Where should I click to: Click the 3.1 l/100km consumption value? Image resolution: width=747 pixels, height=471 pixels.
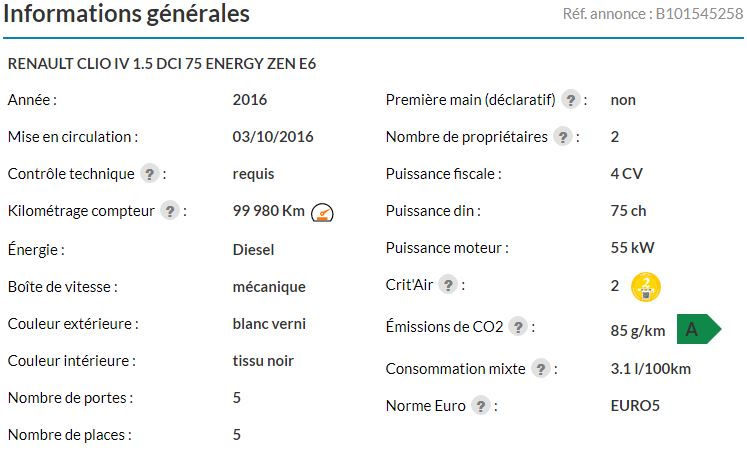[x=651, y=369]
